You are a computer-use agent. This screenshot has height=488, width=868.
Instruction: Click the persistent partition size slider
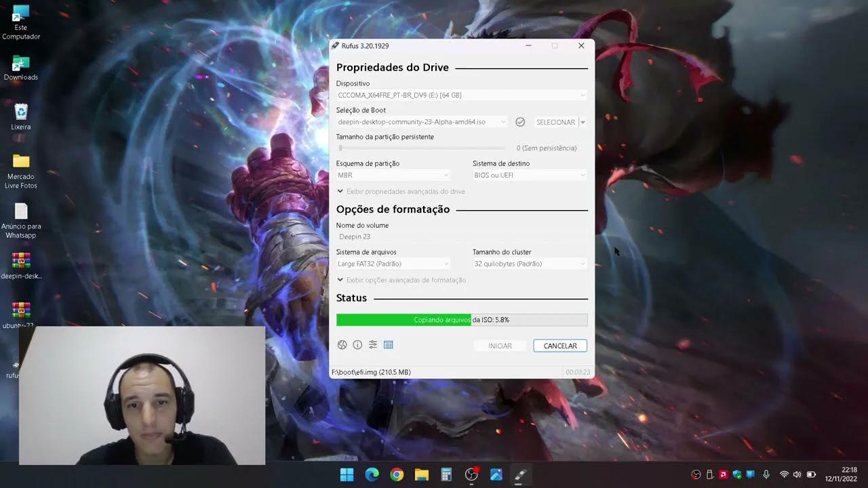pyautogui.click(x=422, y=148)
